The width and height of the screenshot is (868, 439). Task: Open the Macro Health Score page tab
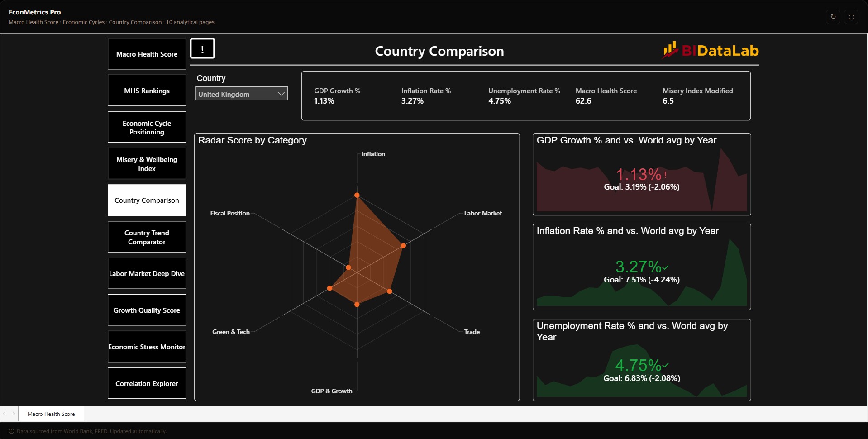tap(51, 414)
